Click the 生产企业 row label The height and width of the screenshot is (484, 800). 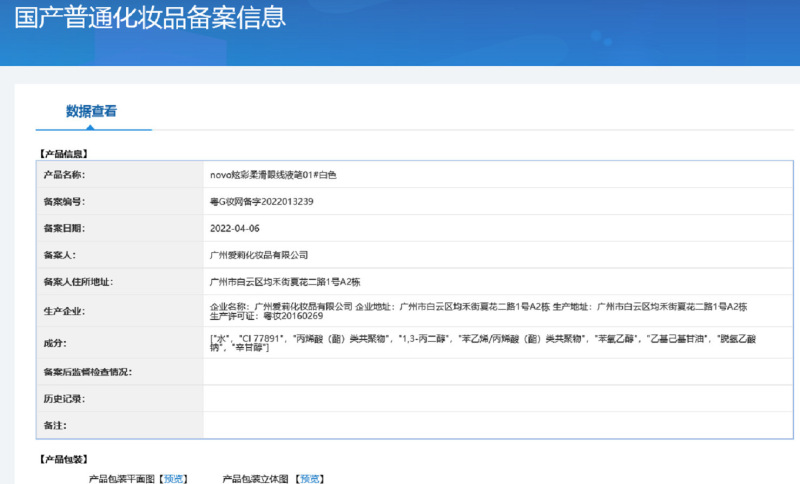click(64, 311)
